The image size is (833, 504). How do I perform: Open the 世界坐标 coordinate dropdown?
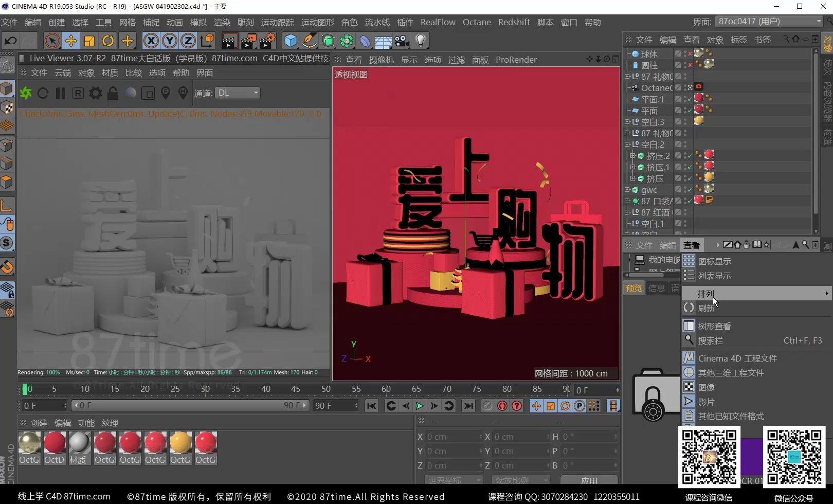pyautogui.click(x=454, y=480)
